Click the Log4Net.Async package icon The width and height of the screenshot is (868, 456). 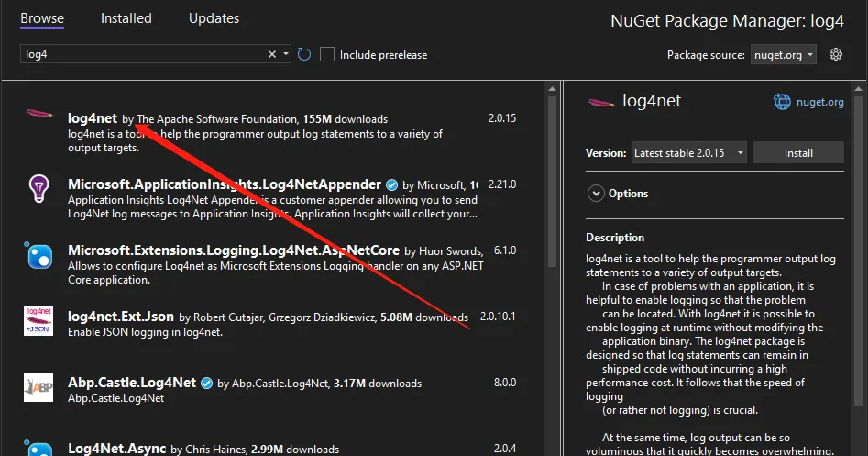[38, 448]
